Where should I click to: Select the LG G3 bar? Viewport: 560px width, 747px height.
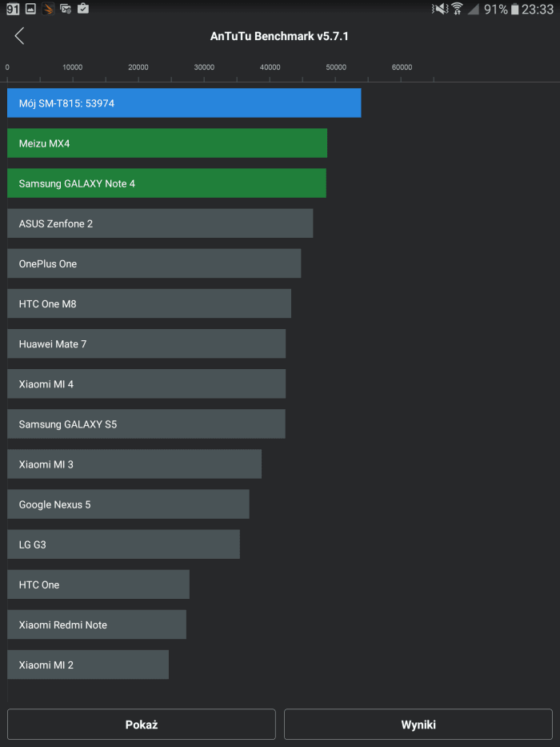123,544
